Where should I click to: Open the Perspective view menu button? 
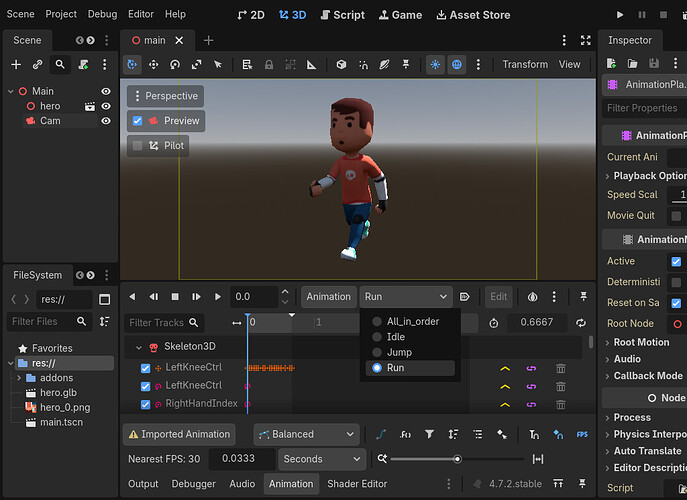tap(165, 96)
